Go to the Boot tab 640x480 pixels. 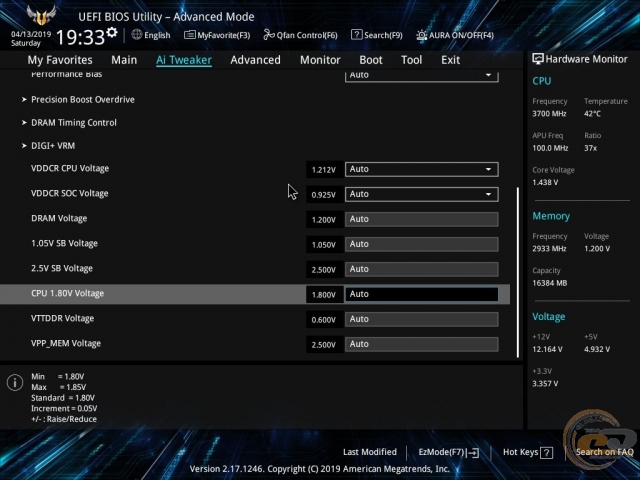371,60
